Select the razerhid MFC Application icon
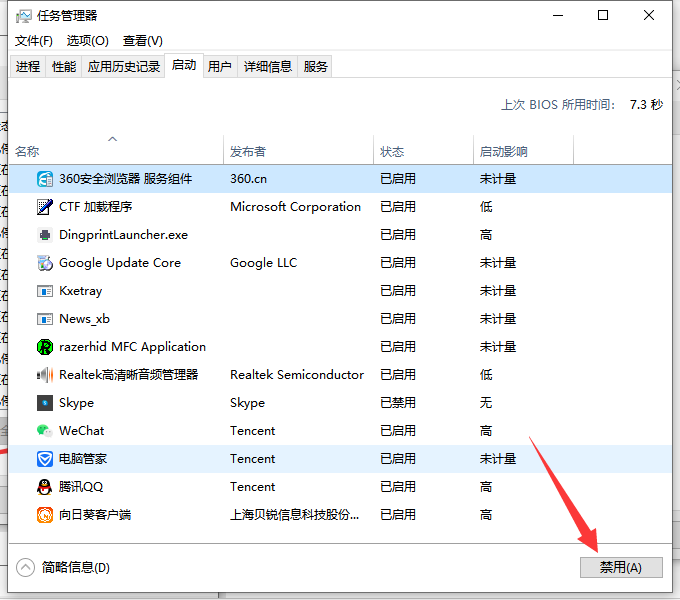680x600 pixels. click(x=45, y=347)
